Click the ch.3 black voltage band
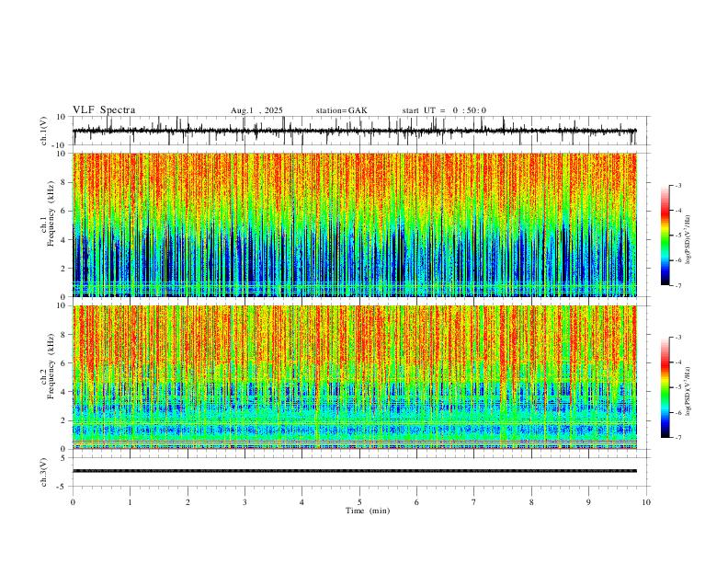The width and height of the screenshot is (728, 563). (354, 471)
